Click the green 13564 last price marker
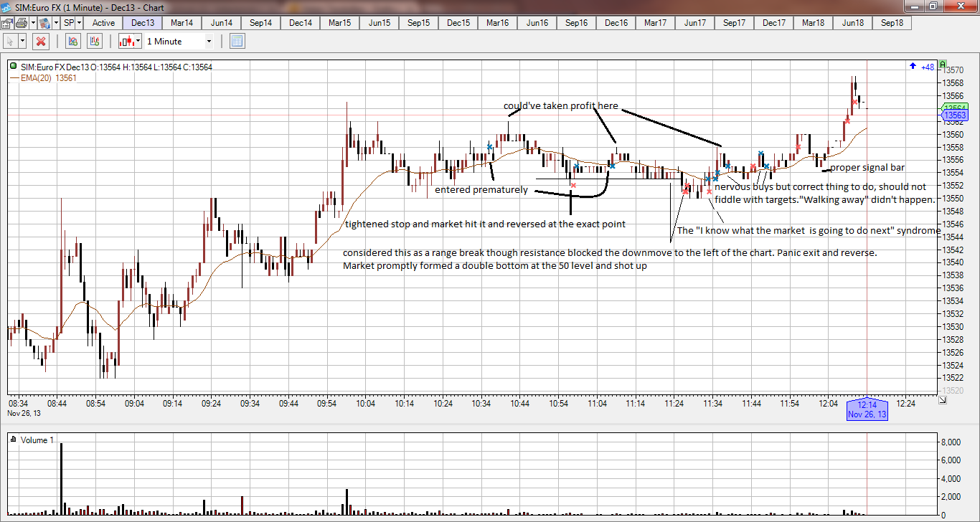 click(955, 107)
